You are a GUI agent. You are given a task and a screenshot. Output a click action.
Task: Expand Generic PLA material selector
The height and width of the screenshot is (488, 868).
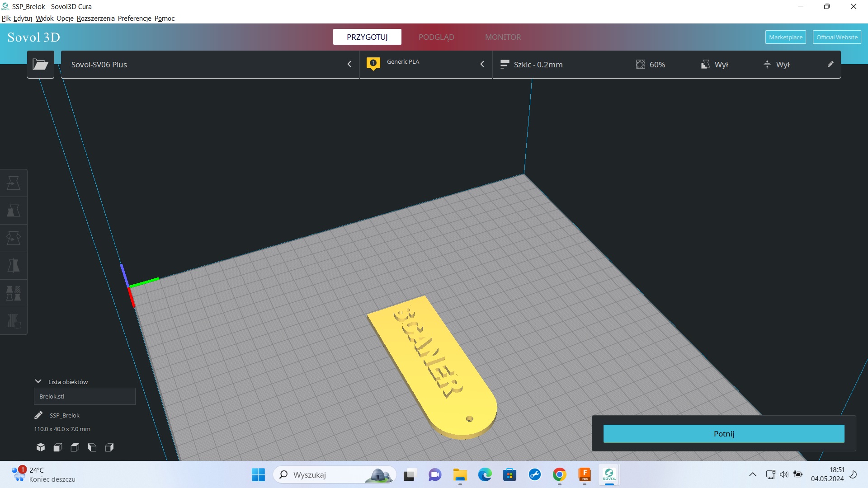(x=426, y=65)
